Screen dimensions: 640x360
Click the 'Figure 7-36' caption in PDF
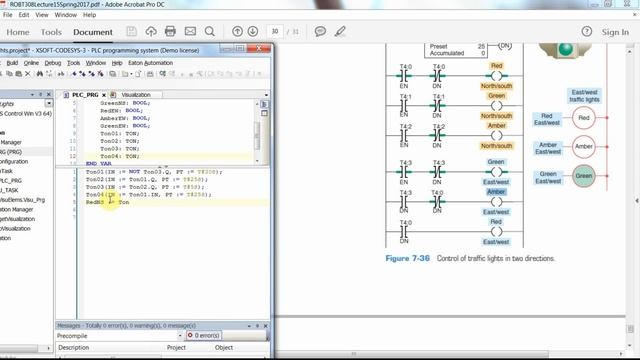tap(407, 258)
